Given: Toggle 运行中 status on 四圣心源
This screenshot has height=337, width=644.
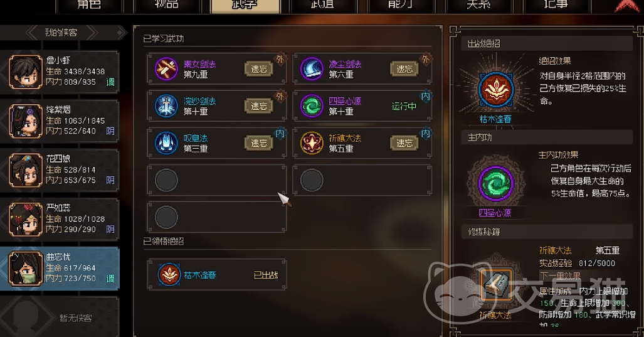Looking at the screenshot, I should coord(404,107).
